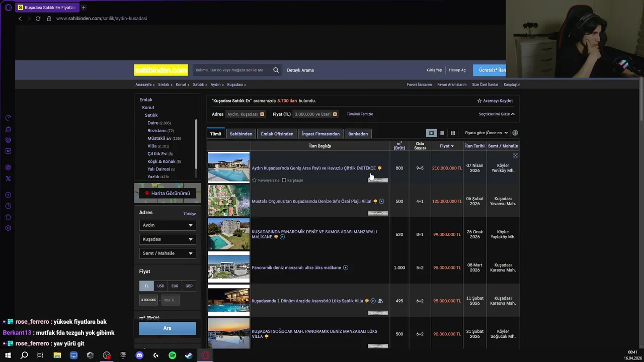Open Opera sidebar settings gear
644x362 pixels.
tap(8, 228)
